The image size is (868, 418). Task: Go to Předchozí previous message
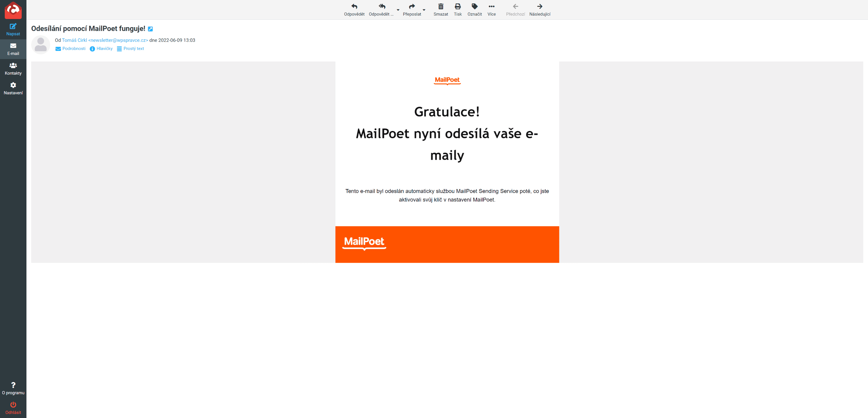tap(515, 10)
